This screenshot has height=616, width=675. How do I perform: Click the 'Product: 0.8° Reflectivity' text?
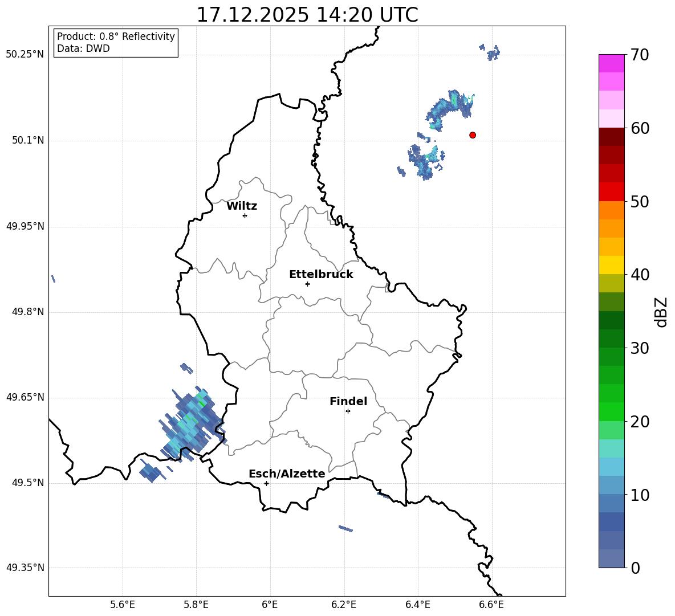[x=116, y=36]
